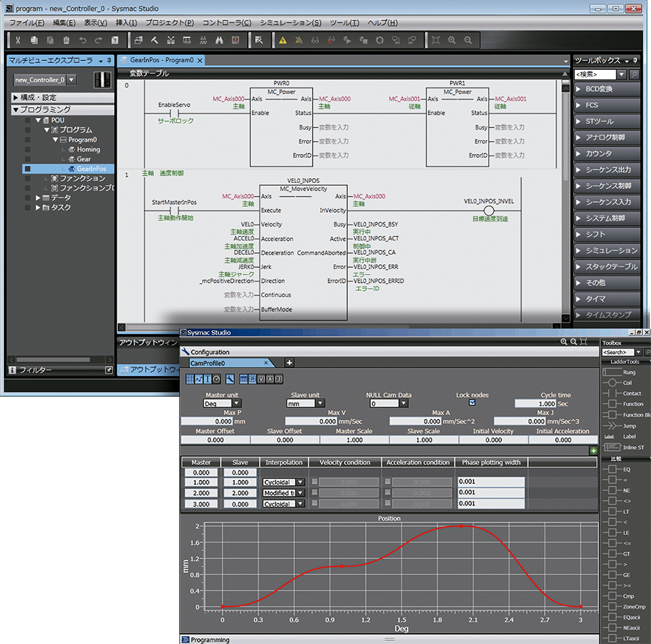Viewport: 651px width, 644px height.
Task: Open the Master unit Deg dropdown
Action: 237,403
